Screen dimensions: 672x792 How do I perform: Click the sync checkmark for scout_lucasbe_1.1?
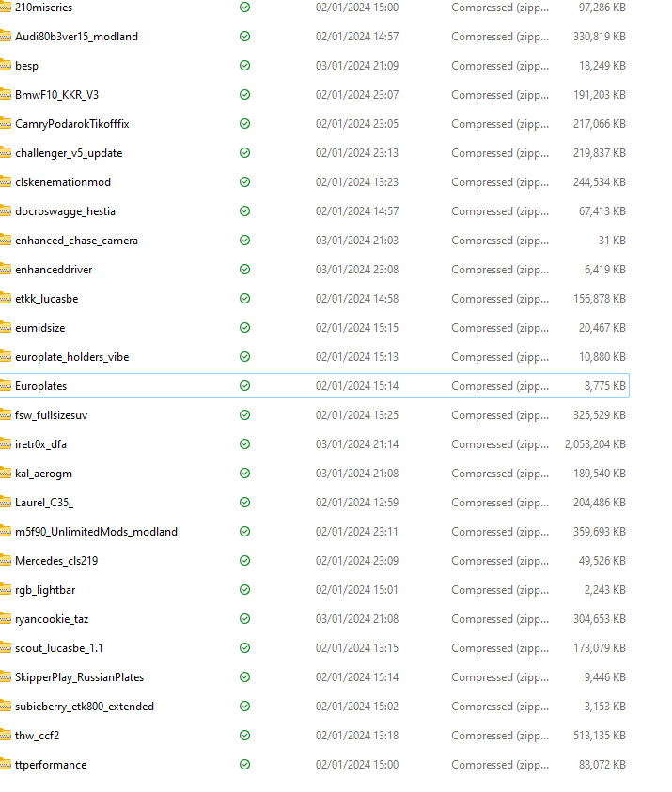[x=245, y=648]
